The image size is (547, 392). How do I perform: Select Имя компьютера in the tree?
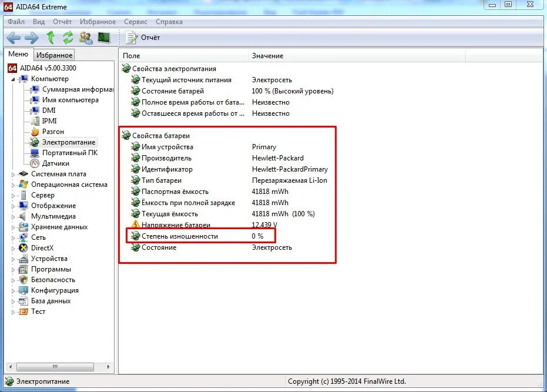(x=70, y=100)
